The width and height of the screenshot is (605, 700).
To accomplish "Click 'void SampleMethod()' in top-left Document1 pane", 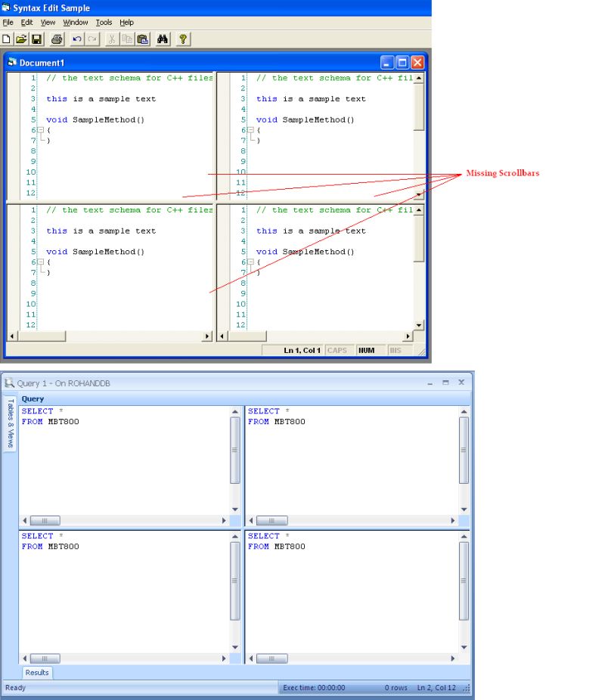I will (95, 119).
